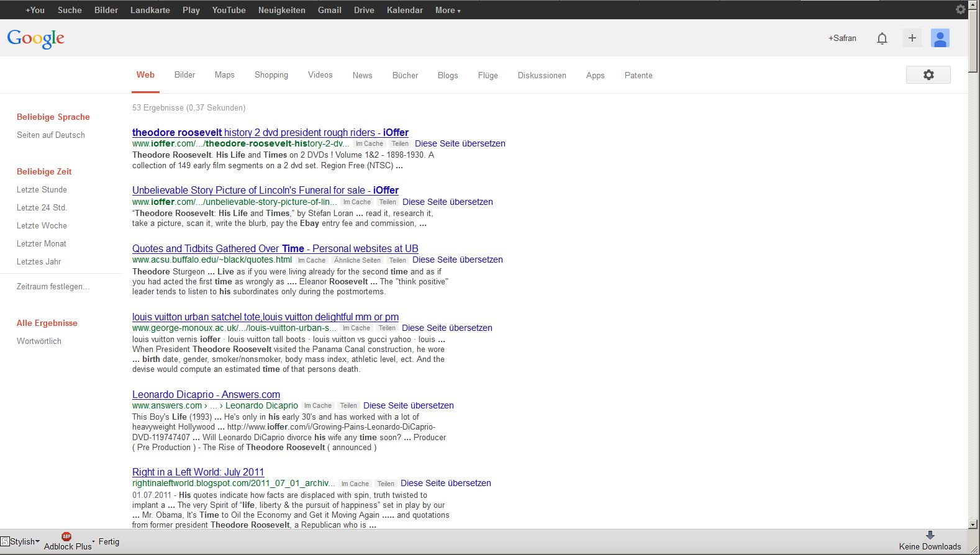
Task: Click the +Safran profile link
Action: pyautogui.click(x=842, y=38)
